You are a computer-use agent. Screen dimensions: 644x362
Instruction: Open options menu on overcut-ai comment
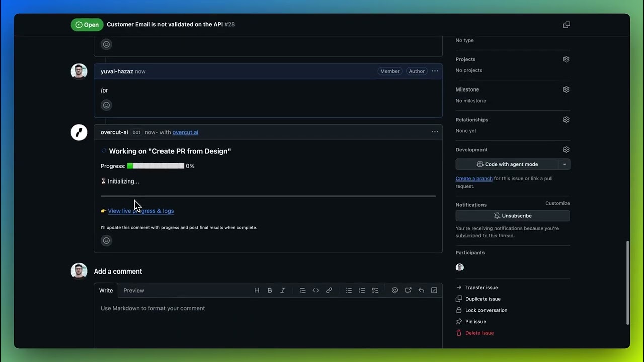435,132
